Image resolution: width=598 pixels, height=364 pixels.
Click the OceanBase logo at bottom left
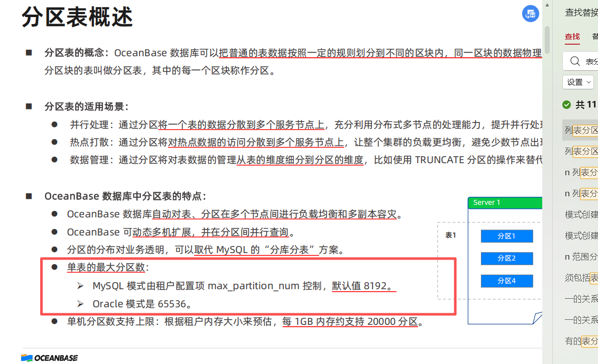tap(49, 357)
